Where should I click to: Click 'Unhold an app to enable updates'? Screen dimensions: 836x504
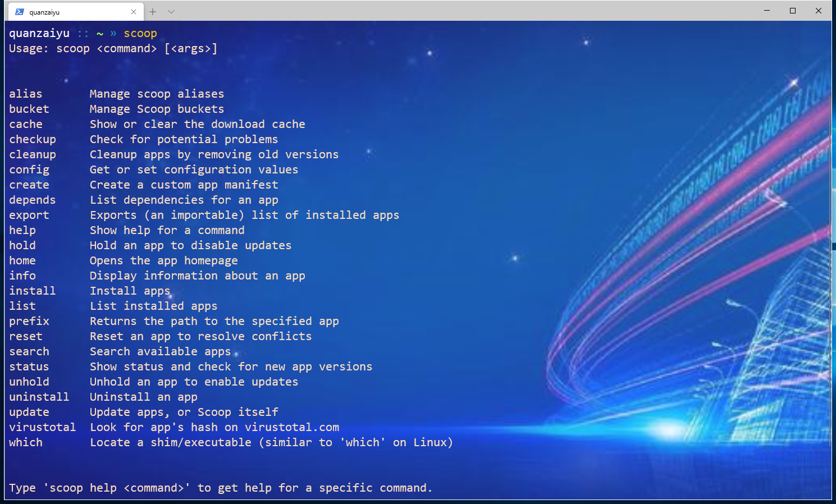click(194, 382)
